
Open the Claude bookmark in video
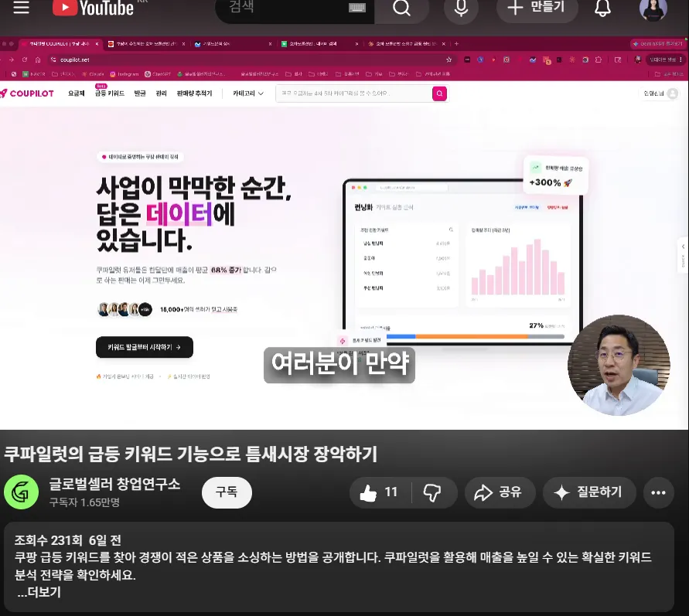(x=93, y=74)
